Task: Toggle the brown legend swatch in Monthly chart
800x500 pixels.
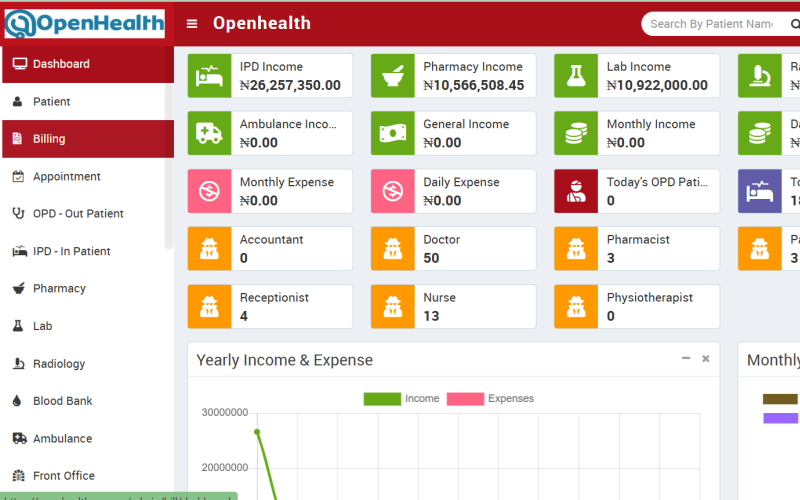Action: click(780, 399)
